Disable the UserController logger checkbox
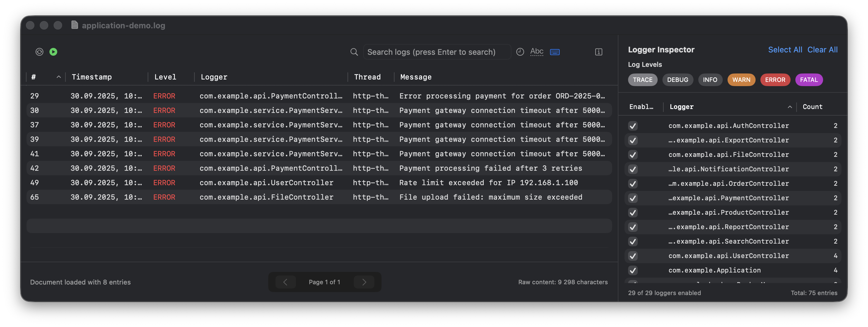Screen dimensions: 868x327 click(x=633, y=256)
